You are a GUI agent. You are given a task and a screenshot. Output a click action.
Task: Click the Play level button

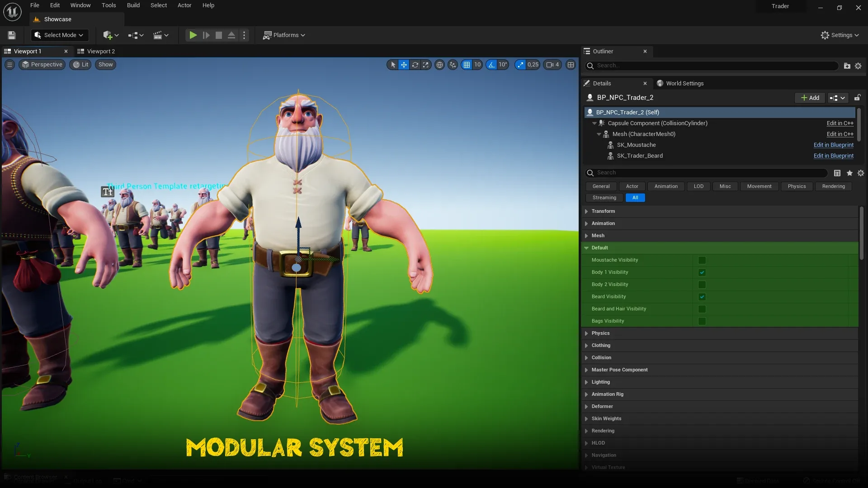pos(193,35)
